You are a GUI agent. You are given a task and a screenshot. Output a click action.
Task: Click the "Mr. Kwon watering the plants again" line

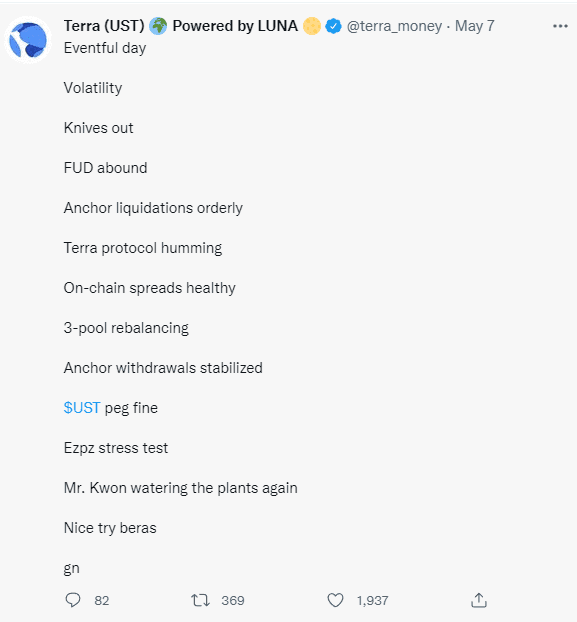click(x=180, y=488)
